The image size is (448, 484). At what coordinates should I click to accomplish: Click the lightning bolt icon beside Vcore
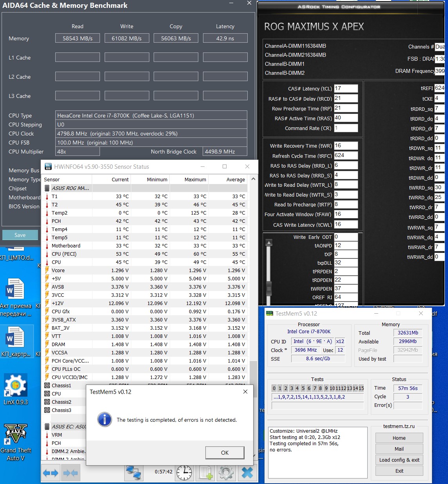tap(47, 270)
